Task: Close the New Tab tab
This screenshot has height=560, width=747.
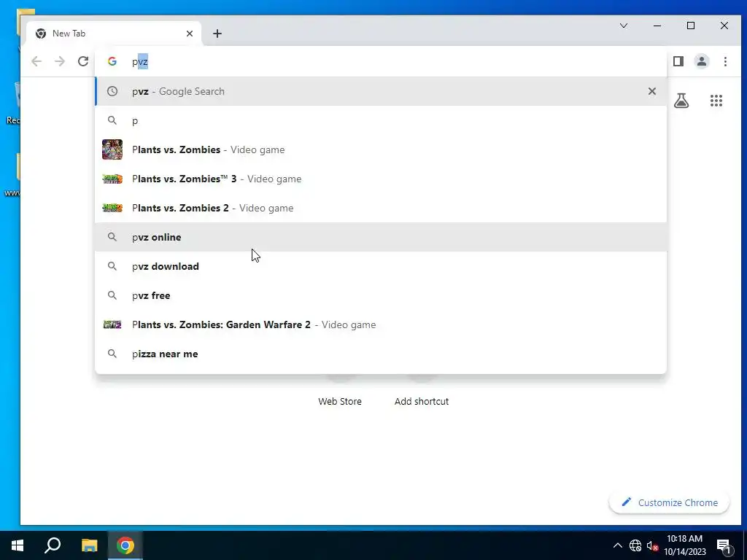Action: tap(190, 34)
